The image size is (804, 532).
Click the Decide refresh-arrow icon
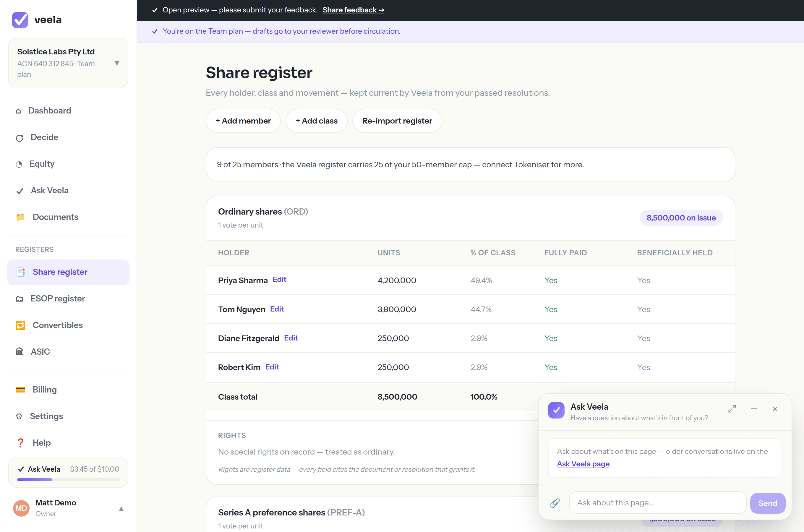19,138
